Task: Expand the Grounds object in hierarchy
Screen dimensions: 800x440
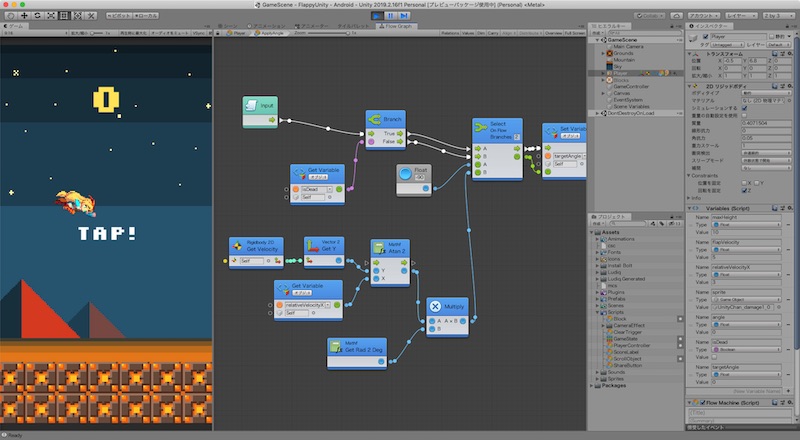Action: [603, 53]
